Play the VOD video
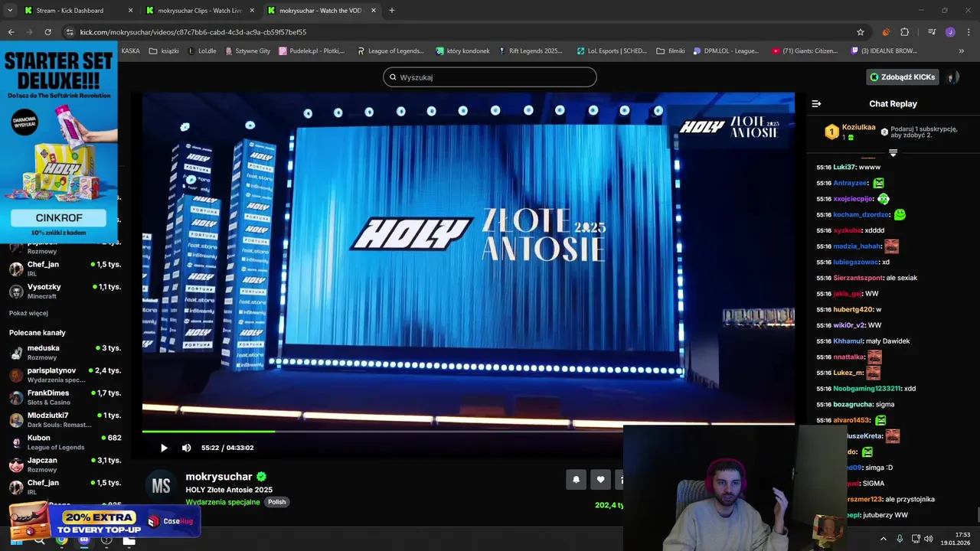 [164, 448]
